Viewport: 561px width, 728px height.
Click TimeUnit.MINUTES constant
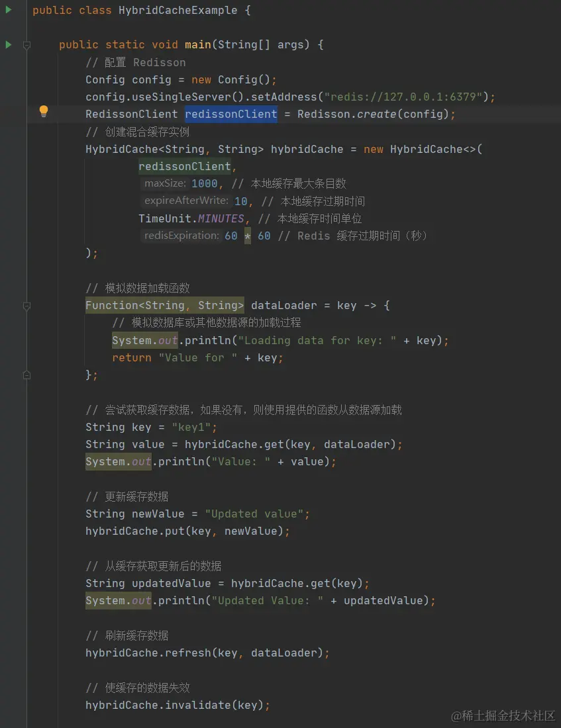tap(191, 218)
